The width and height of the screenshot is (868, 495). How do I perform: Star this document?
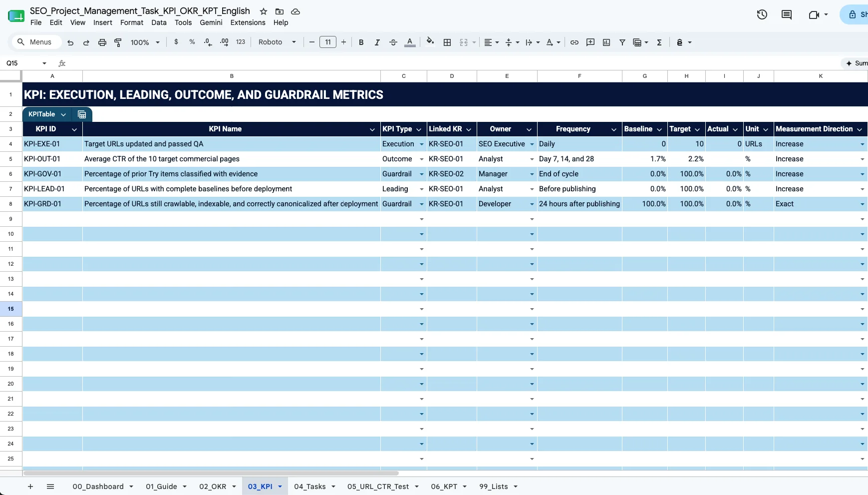tap(264, 11)
